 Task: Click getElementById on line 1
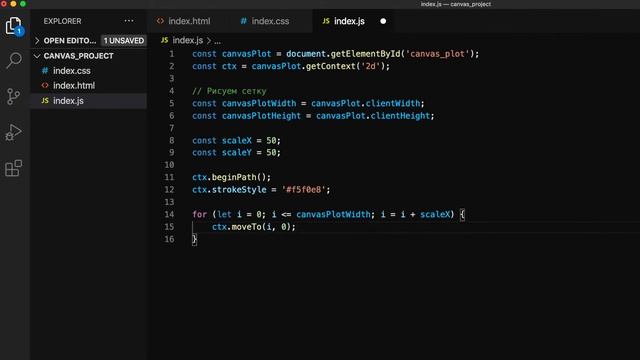(x=365, y=54)
